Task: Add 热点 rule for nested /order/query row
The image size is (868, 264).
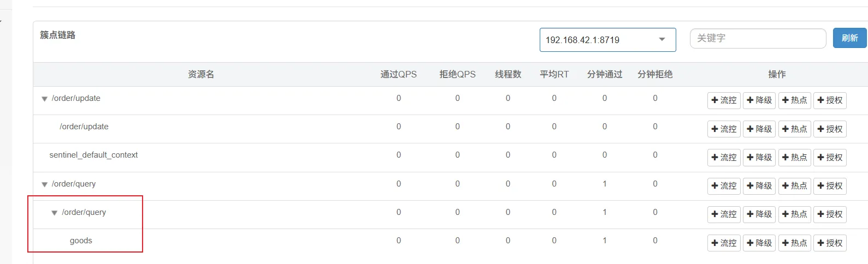Action: coord(794,214)
